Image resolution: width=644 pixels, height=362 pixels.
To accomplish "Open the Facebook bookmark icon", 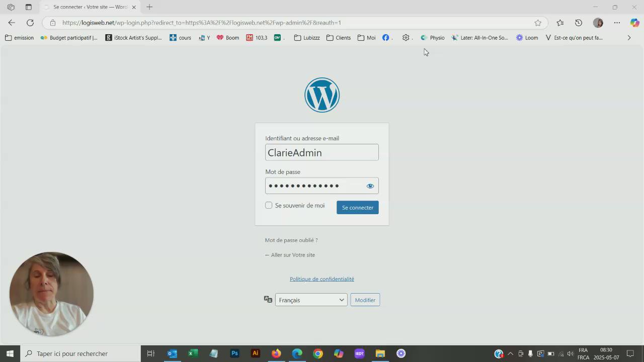I will 386,38.
